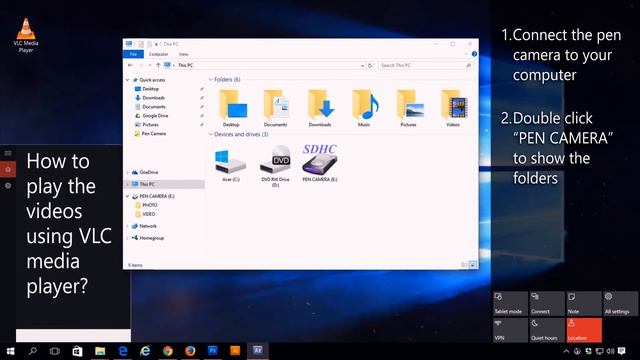This screenshot has height=360, width=640.
Task: Launch Windows Store from taskbar
Action: coord(77,351)
